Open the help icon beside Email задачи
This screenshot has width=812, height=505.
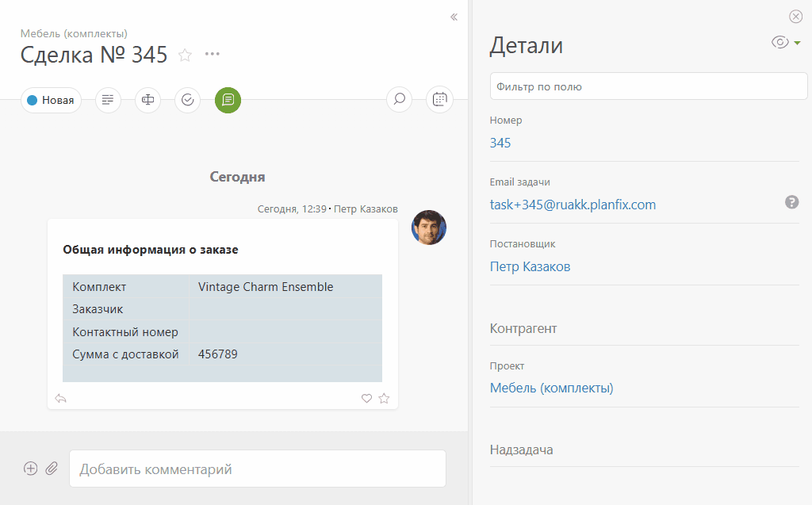pyautogui.click(x=791, y=202)
